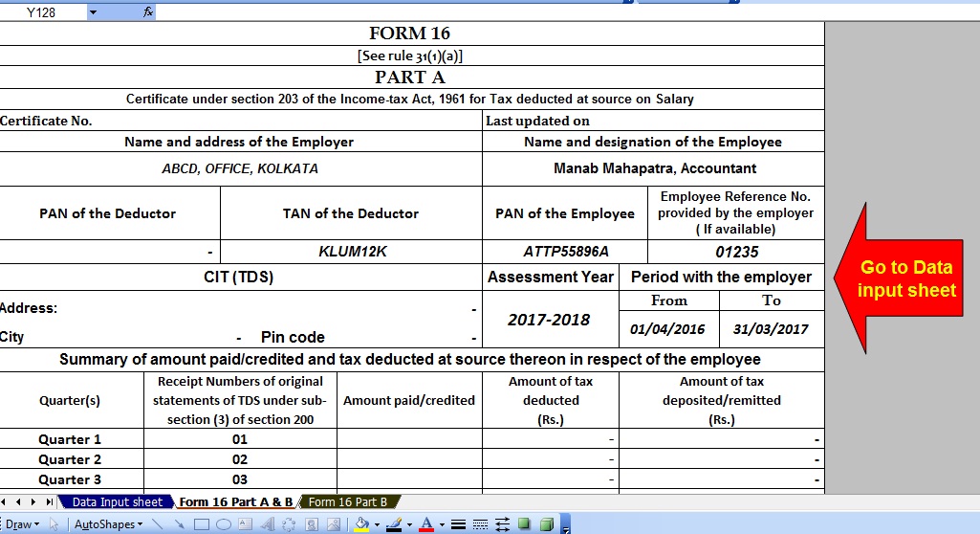Select the PAN value ATTP55896A
Viewport: 980px width, 534px height.
[x=565, y=252]
